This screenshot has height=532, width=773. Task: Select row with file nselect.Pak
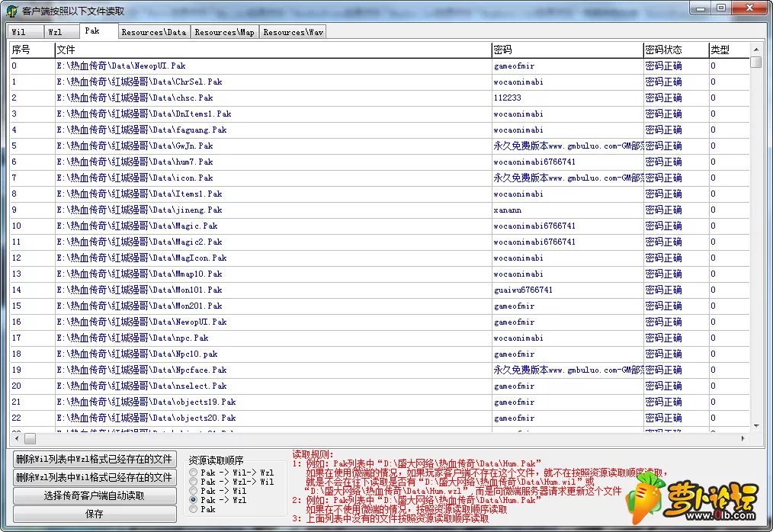pyautogui.click(x=380, y=386)
